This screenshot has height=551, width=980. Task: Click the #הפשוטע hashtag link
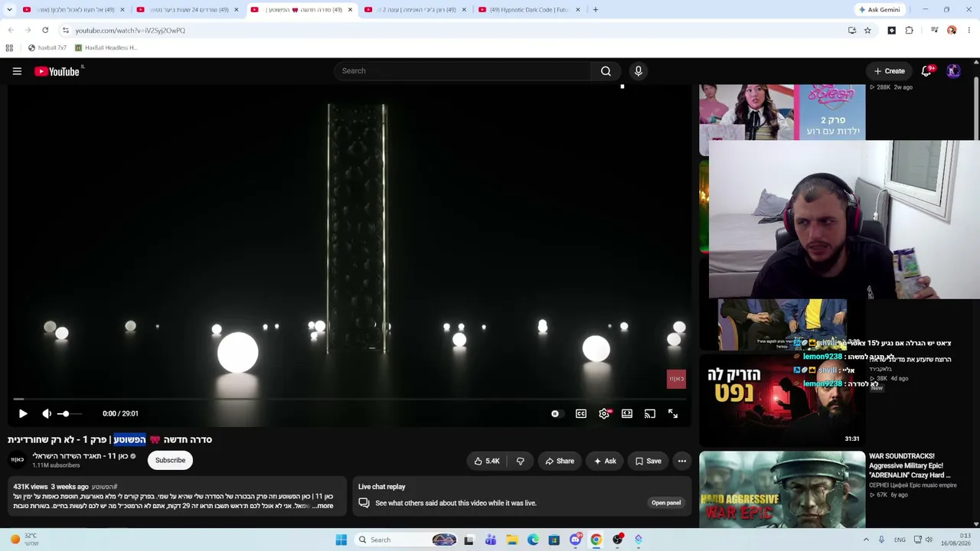pos(104,487)
